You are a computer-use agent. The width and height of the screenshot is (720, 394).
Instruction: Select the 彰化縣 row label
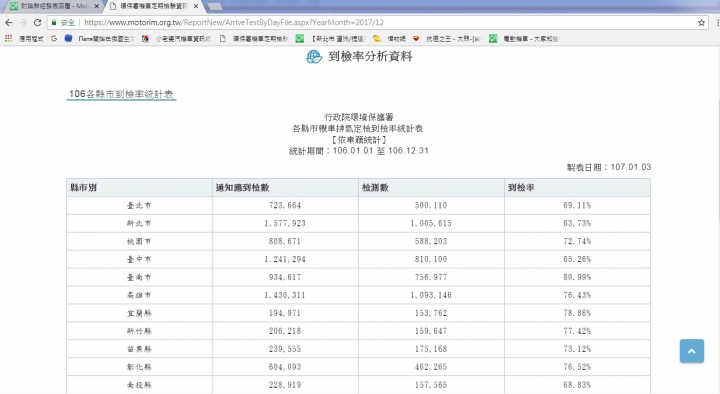(x=139, y=366)
